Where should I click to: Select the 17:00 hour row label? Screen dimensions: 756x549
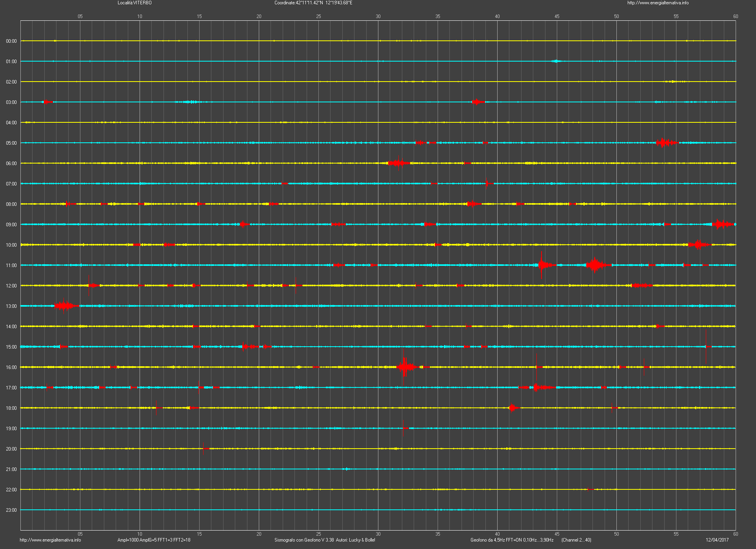pyautogui.click(x=11, y=388)
